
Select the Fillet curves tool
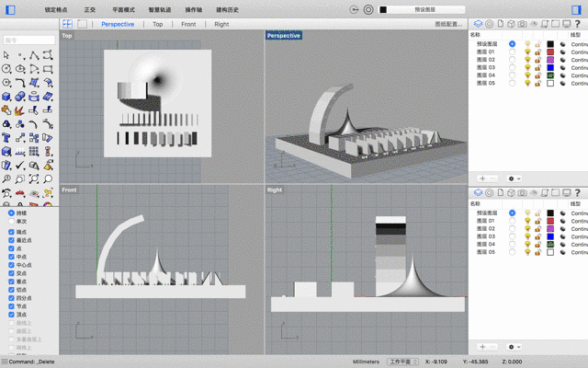click(x=20, y=83)
